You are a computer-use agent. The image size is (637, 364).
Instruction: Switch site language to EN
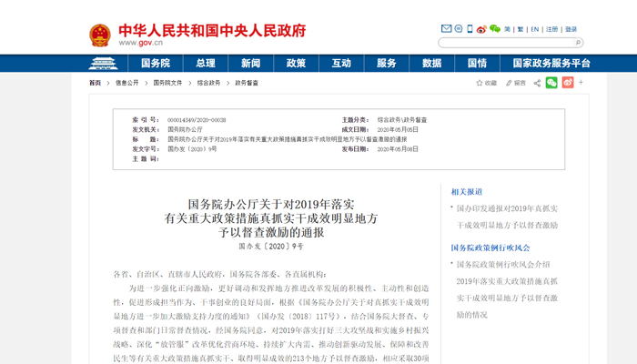pos(535,29)
